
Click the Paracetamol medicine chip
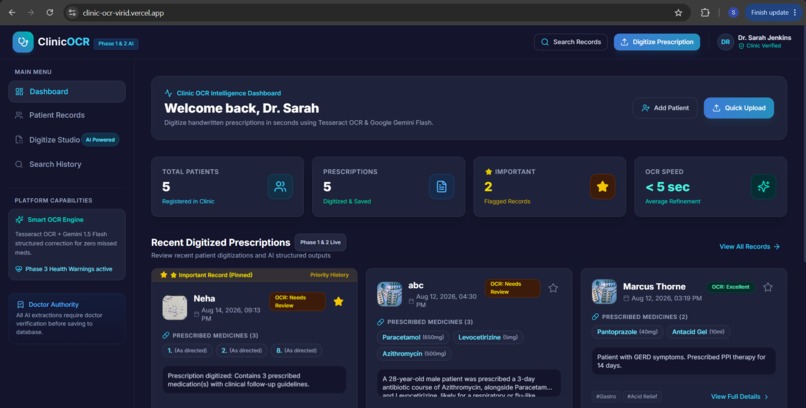coord(413,338)
